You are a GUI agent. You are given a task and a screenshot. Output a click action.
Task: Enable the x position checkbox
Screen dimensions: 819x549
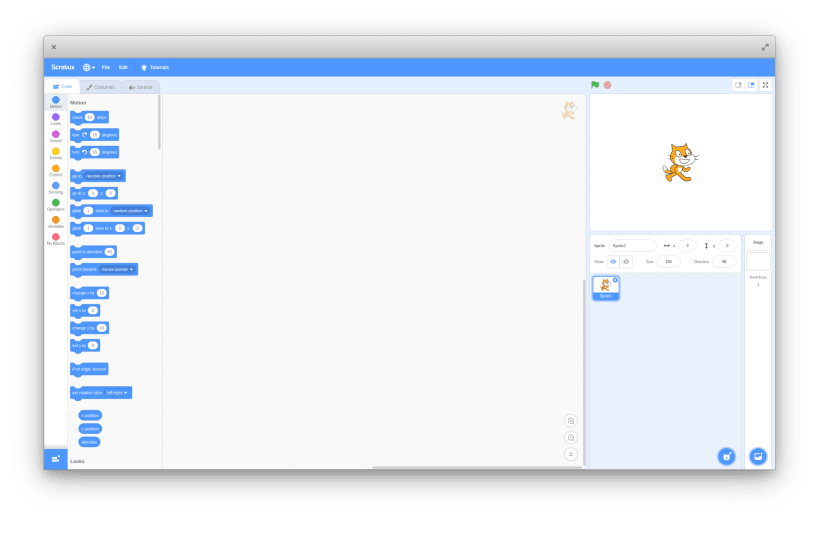pyautogui.click(x=73, y=415)
